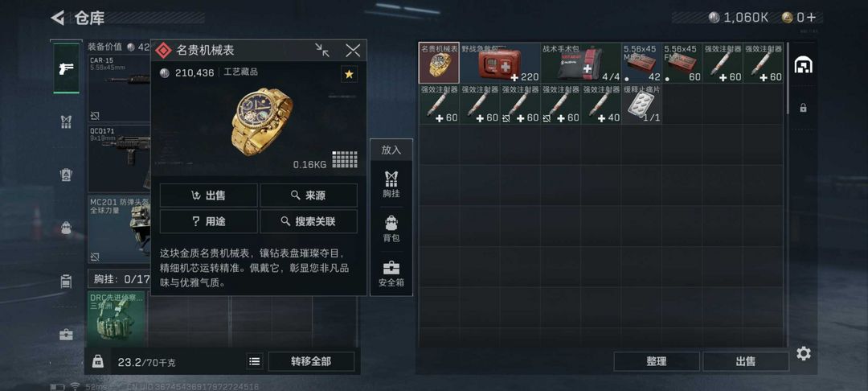Select the weapons pistol icon in sidebar

pos(66,68)
